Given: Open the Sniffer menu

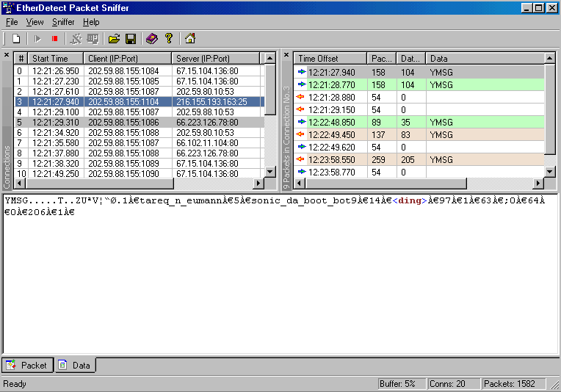Looking at the screenshot, I should click(x=63, y=22).
